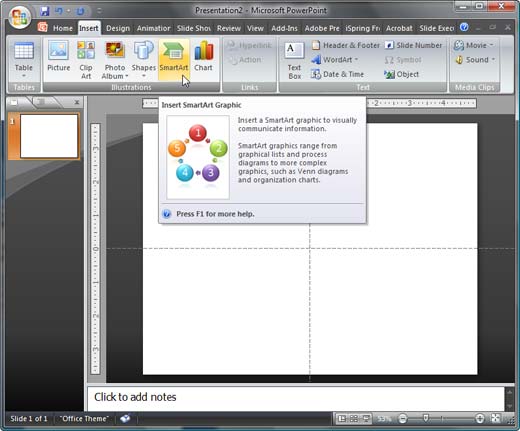Open the Acrobat ribbon tab
520x431 pixels.
399,28
